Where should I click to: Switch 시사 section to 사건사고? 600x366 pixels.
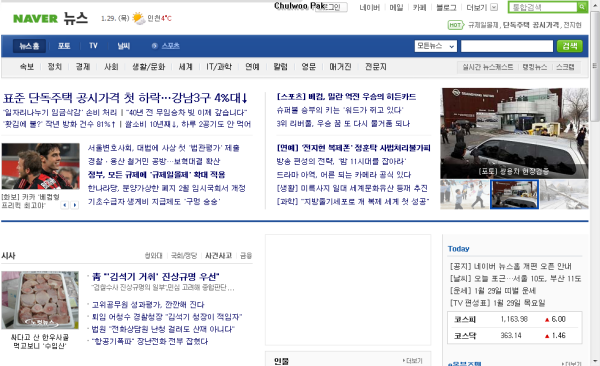(x=218, y=255)
